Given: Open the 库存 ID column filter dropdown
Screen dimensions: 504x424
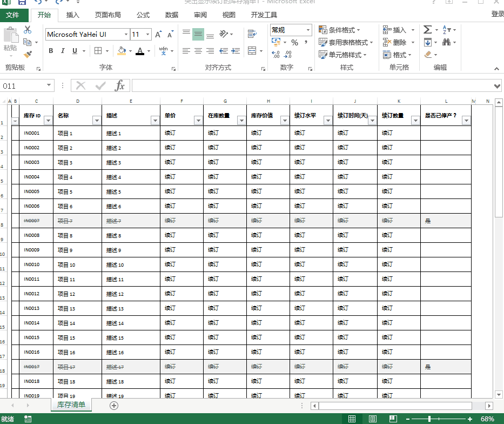Looking at the screenshot, I should click(x=48, y=121).
